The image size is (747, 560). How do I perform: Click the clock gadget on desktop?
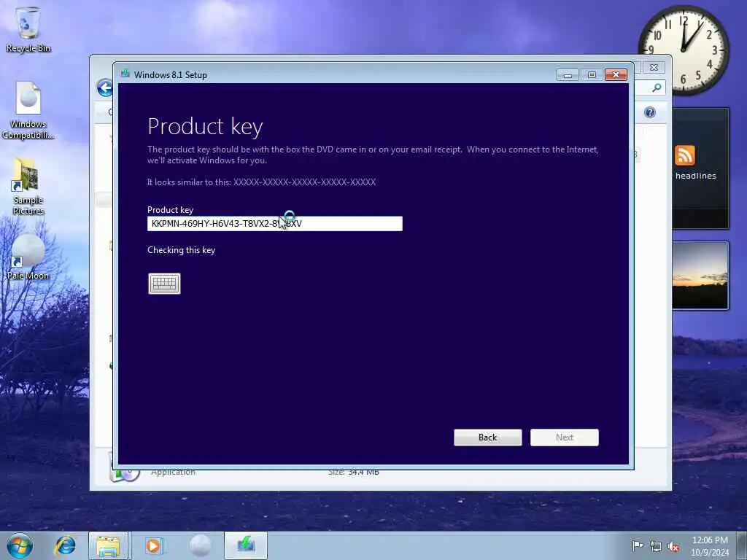[684, 50]
